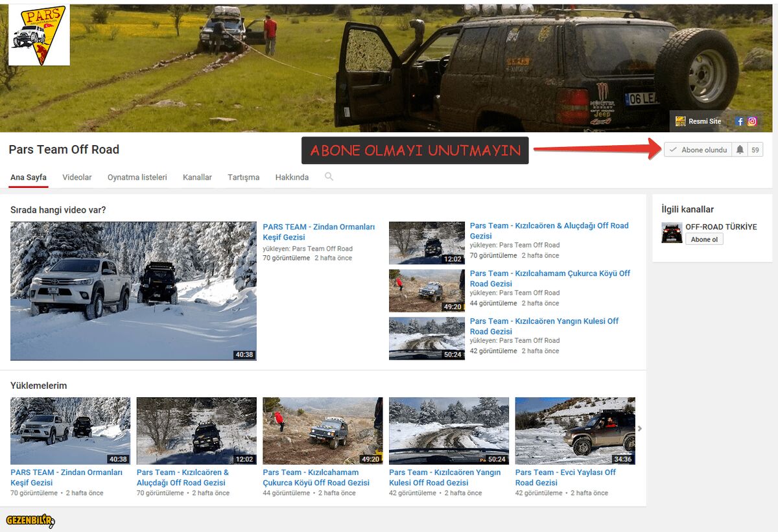Play the large featured snow video thumbnail

(134, 291)
